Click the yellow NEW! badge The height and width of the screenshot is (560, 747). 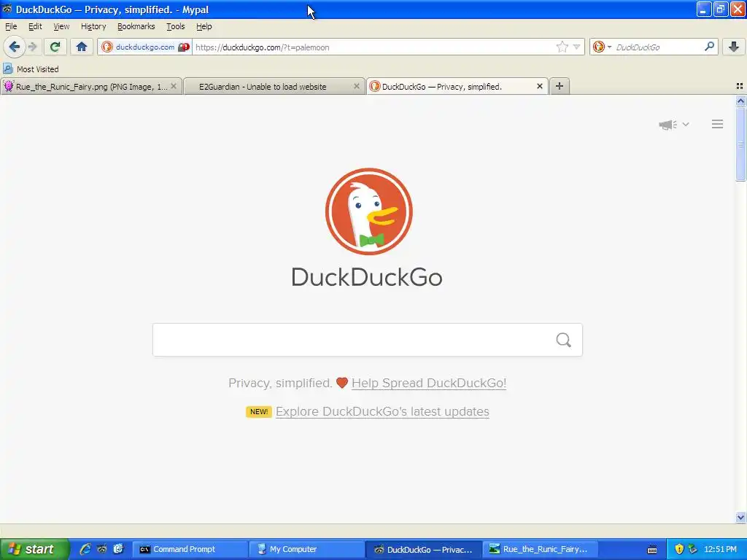[x=259, y=411]
